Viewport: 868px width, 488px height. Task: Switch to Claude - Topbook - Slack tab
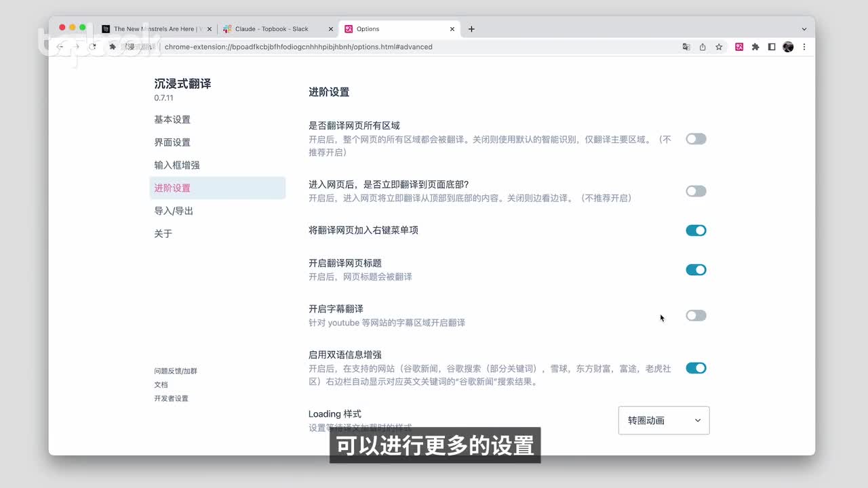click(x=272, y=29)
